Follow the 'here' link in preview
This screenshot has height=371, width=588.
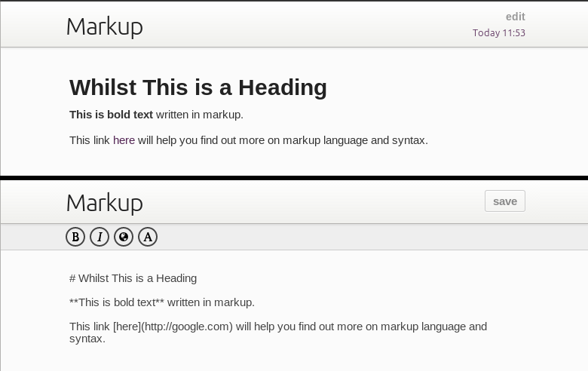(x=124, y=140)
